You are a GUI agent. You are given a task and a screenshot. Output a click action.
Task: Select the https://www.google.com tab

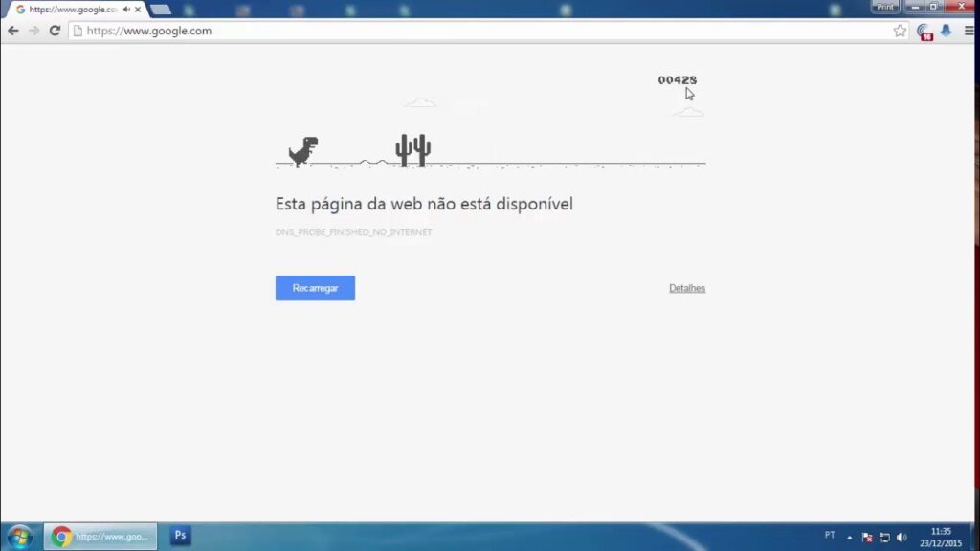click(x=75, y=10)
